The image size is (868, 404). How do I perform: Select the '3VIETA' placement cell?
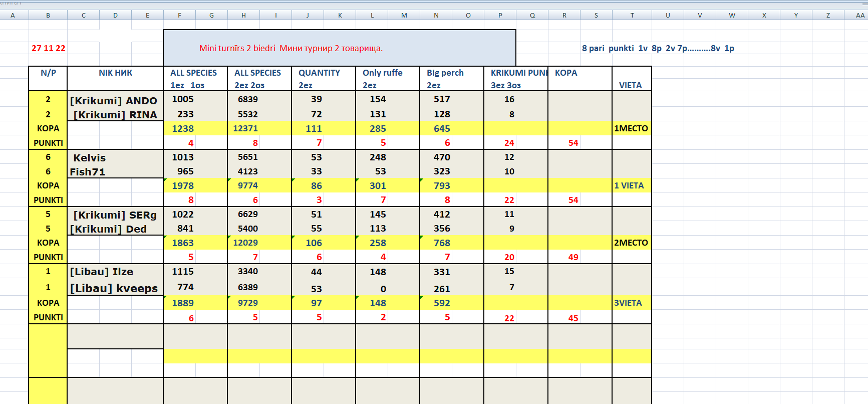632,303
